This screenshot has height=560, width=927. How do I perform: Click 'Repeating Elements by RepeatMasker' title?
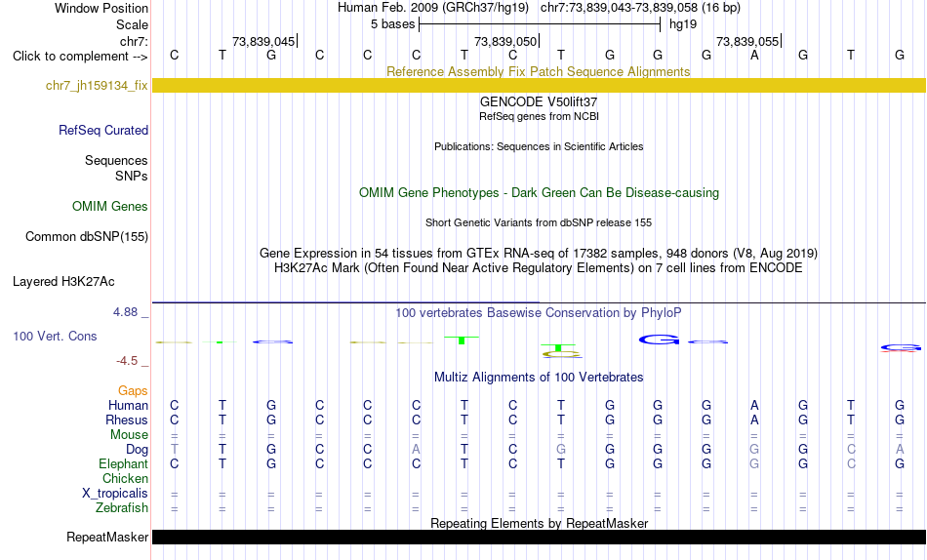pos(539,523)
